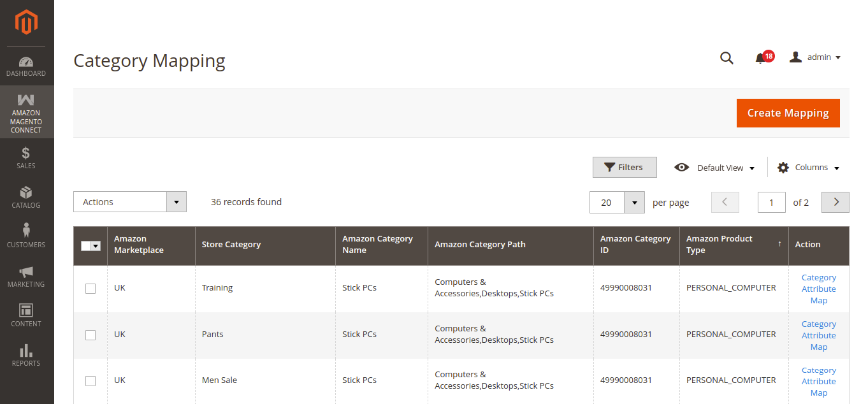Open the admin account menu

point(815,57)
